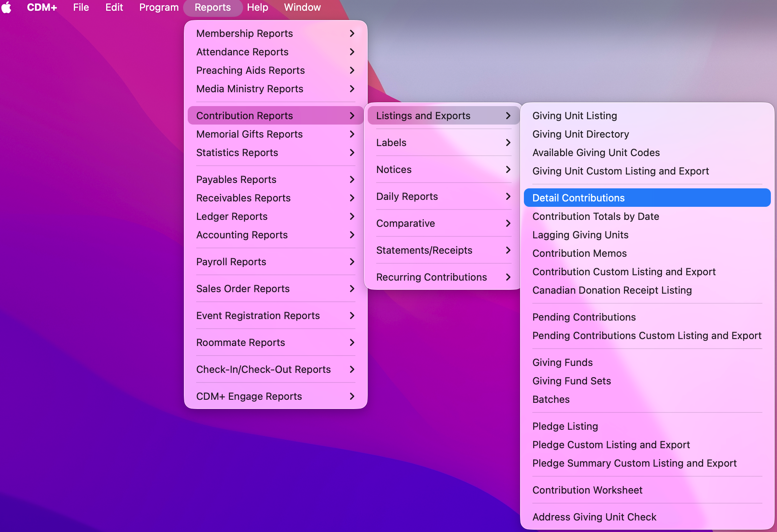Viewport: 777px width, 532px height.
Task: Choose the Contribution Worksheet report
Action: (647, 490)
